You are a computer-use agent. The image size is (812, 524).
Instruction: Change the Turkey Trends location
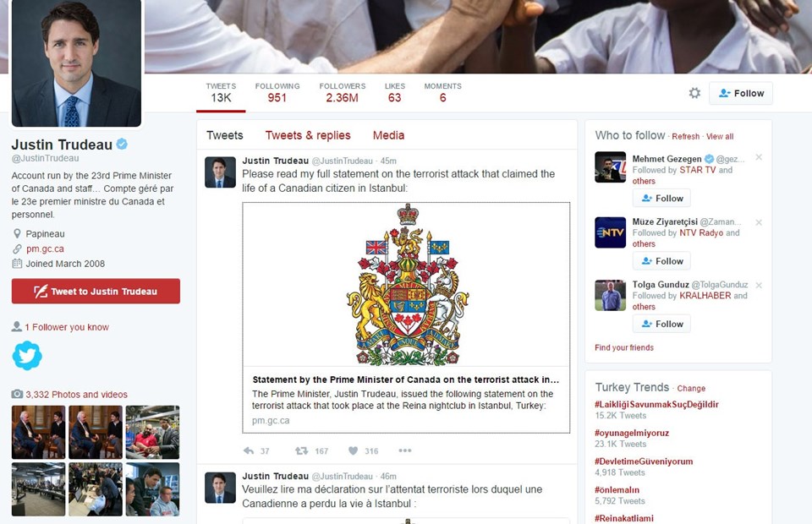tap(691, 389)
